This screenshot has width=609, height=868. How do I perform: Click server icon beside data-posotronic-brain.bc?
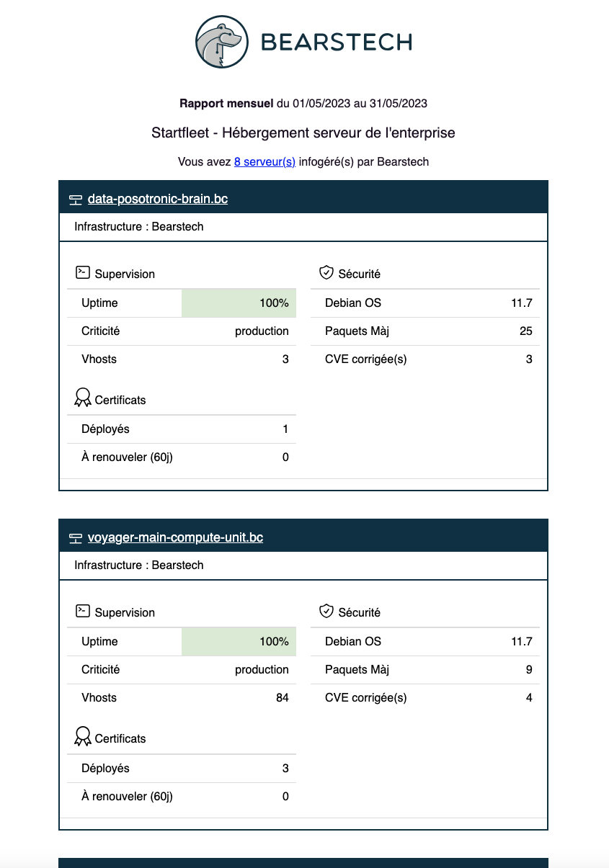(x=75, y=200)
